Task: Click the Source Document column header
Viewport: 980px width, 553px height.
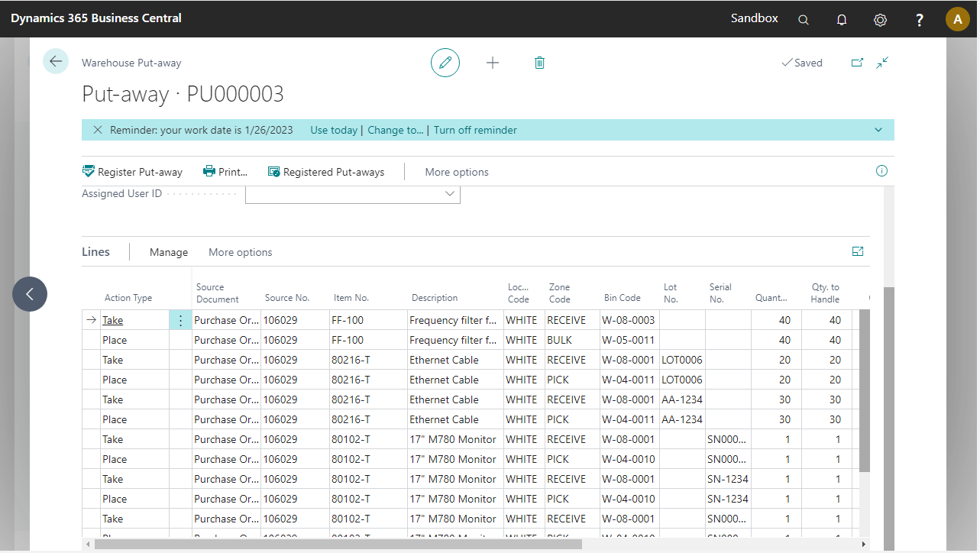Action: coord(218,293)
